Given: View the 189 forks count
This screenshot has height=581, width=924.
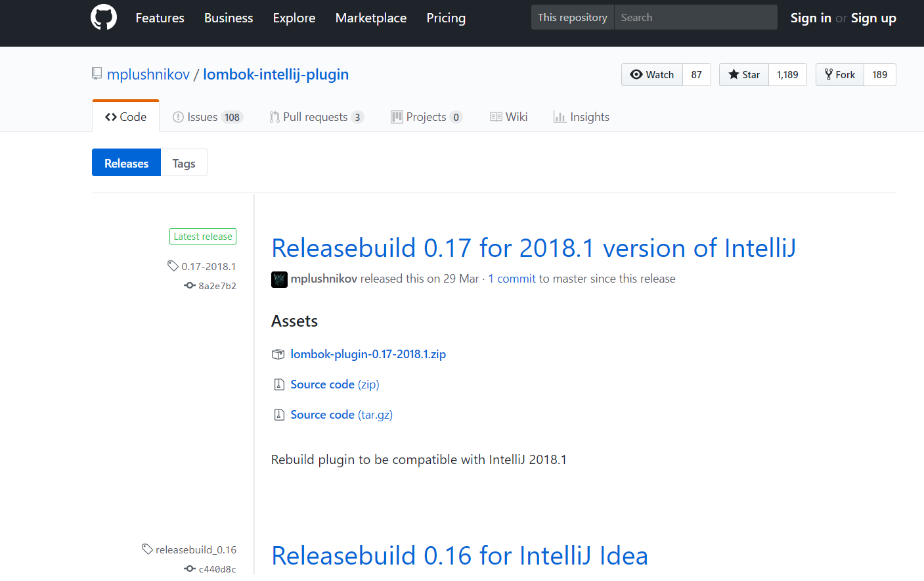Looking at the screenshot, I should coord(880,74).
